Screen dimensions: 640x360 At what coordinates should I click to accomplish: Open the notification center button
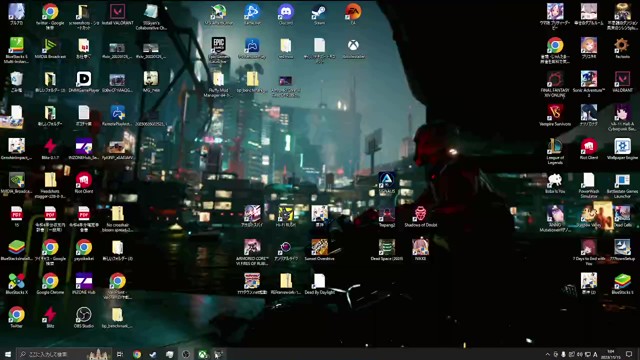(x=629, y=354)
